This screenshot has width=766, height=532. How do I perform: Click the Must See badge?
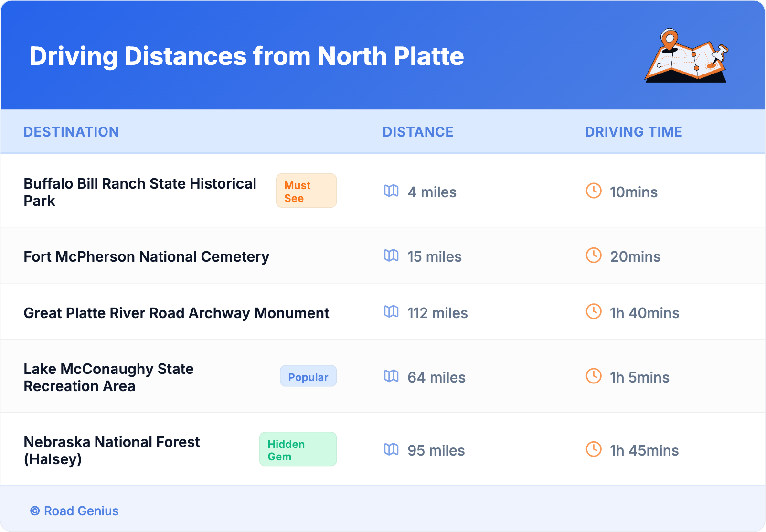[x=306, y=191]
